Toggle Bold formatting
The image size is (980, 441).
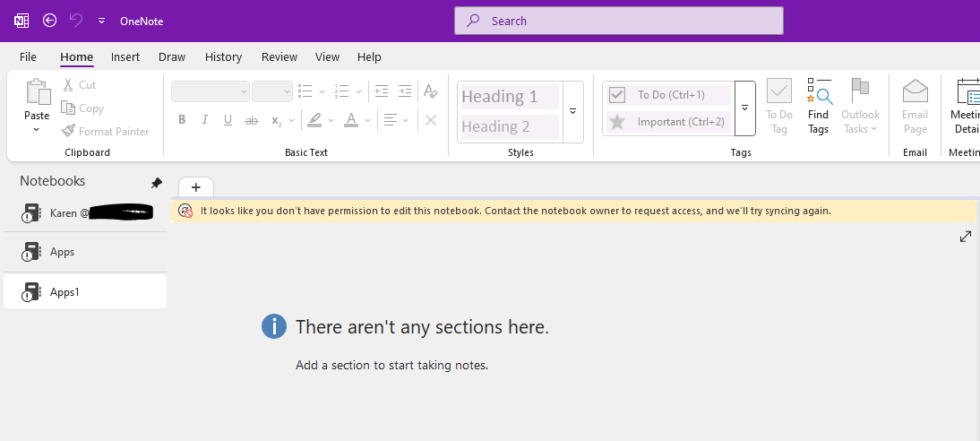click(x=182, y=119)
